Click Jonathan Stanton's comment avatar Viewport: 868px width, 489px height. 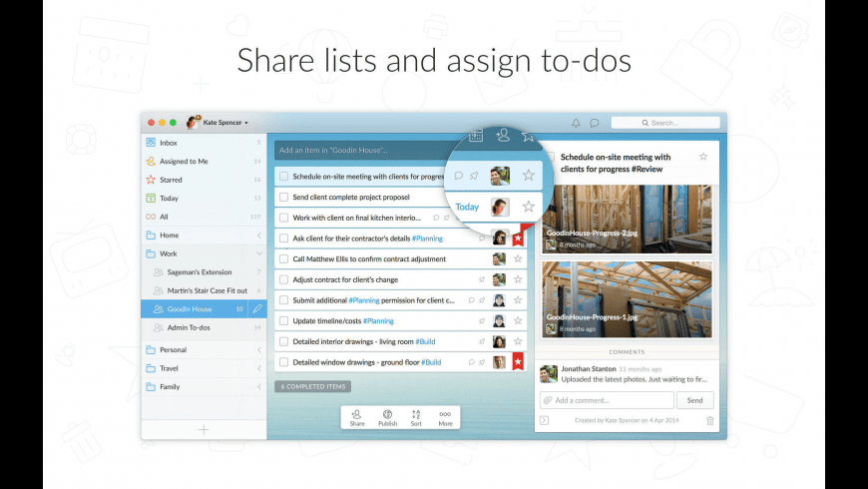click(x=549, y=374)
